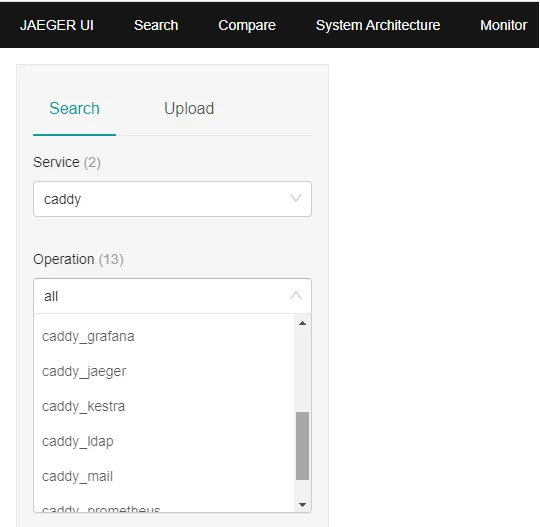Open the JAEGER UI home link

(x=57, y=25)
